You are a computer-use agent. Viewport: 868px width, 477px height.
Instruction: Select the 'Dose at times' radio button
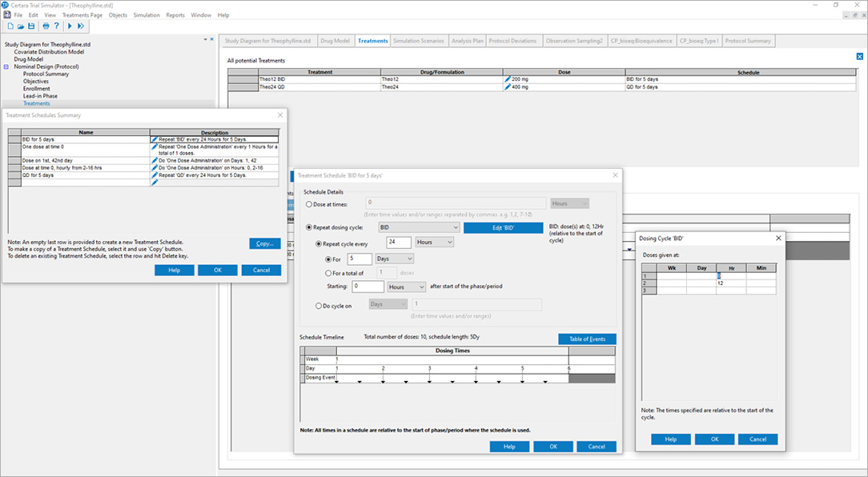click(x=309, y=204)
